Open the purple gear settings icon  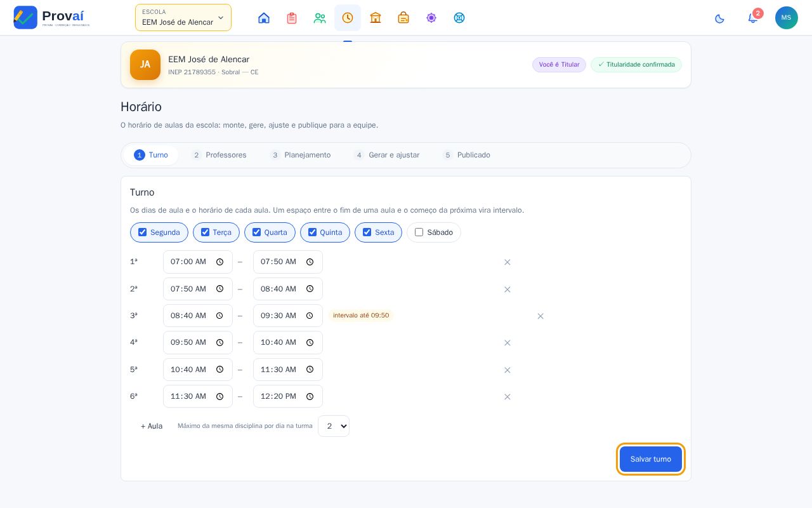tap(431, 18)
